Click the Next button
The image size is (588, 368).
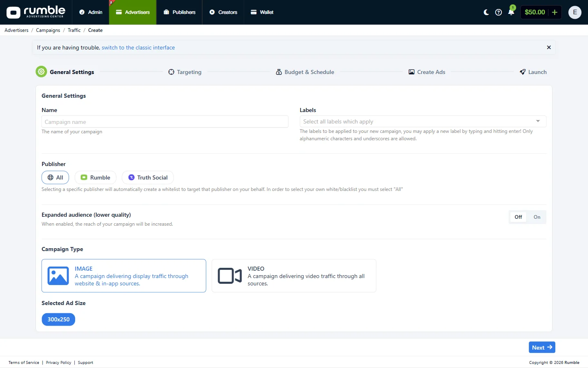(x=542, y=347)
